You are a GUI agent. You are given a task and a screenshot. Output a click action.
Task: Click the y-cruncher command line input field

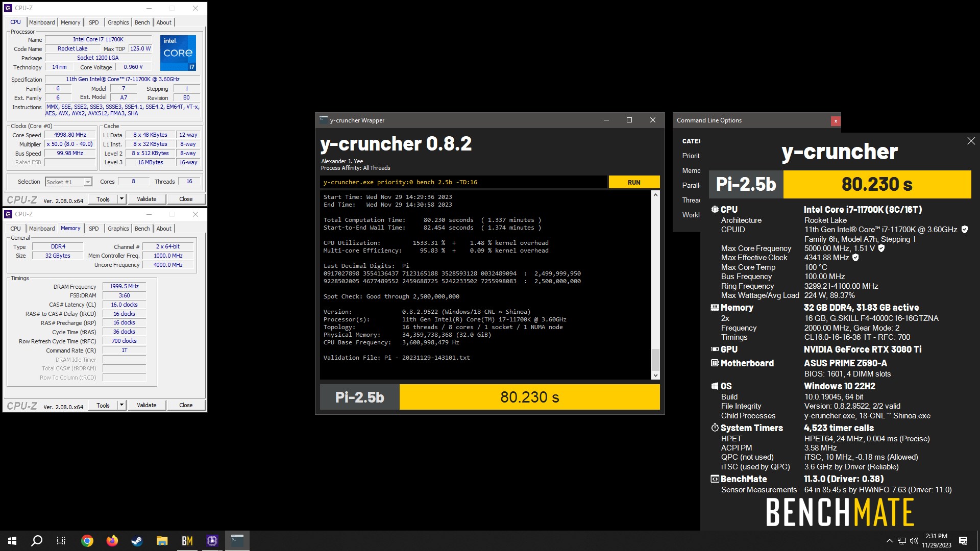coord(463,182)
